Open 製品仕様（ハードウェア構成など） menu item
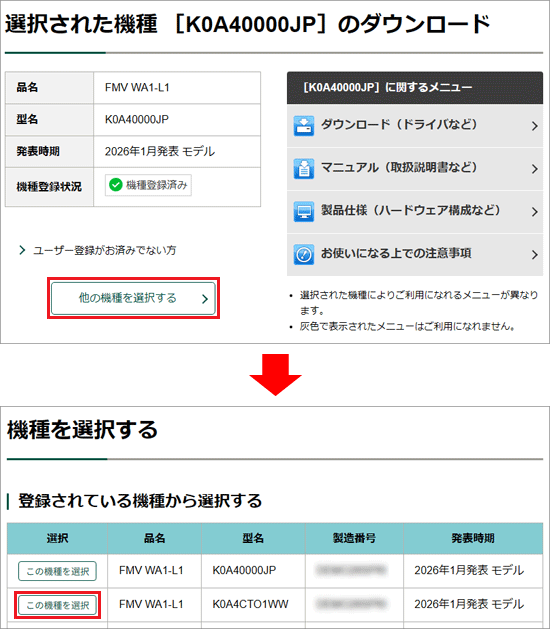550x630 pixels. (415, 212)
